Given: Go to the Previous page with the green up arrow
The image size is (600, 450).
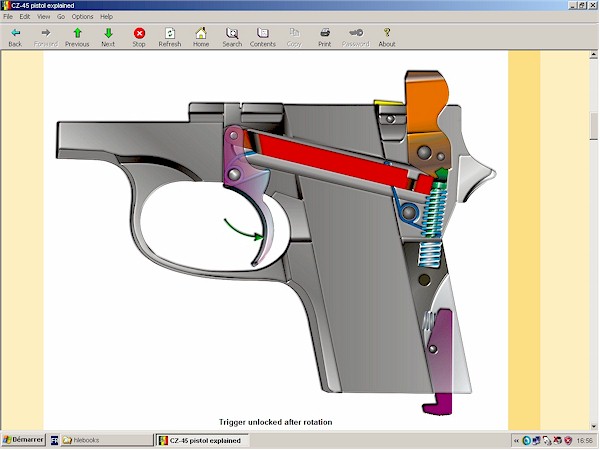Looking at the screenshot, I should [x=77, y=37].
